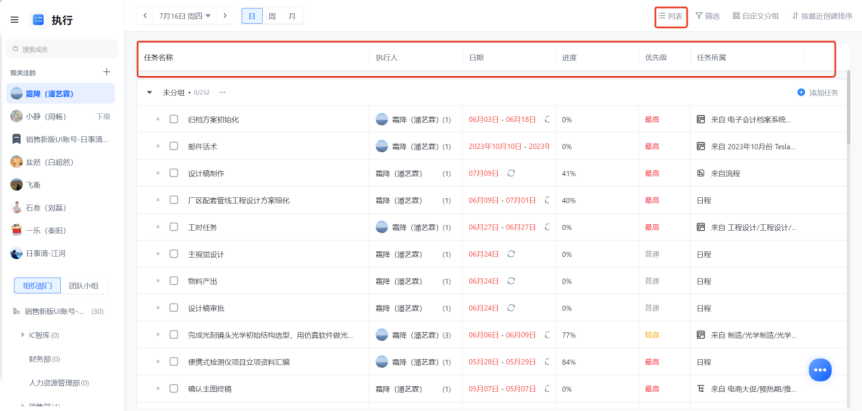Open the 列表 view switcher

[x=671, y=16]
